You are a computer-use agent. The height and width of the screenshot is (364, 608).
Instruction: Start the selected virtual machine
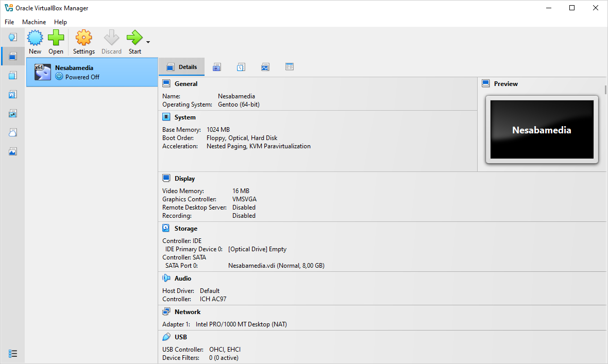point(134,42)
